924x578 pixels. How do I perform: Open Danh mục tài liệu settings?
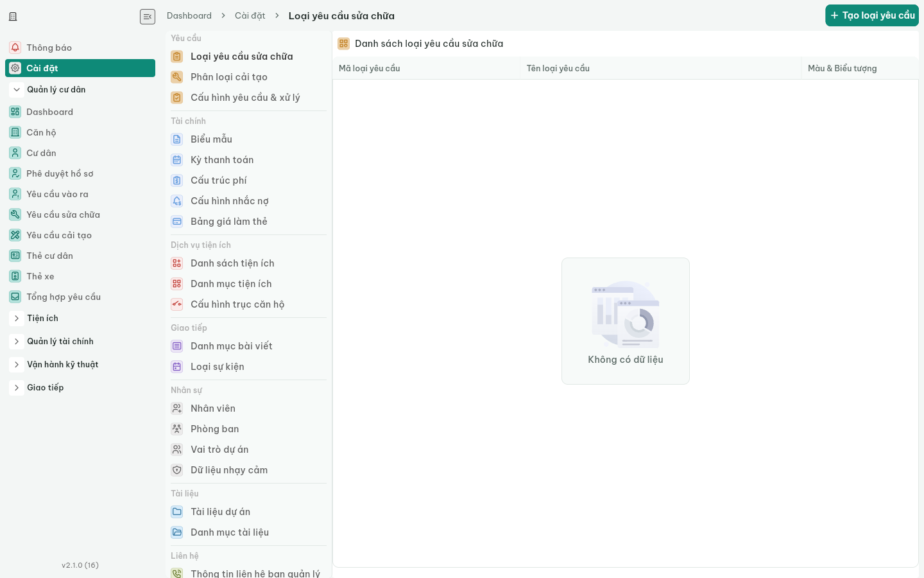248,532
